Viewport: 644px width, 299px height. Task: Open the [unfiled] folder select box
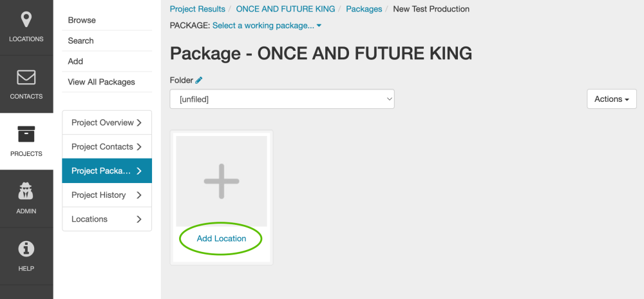click(282, 99)
